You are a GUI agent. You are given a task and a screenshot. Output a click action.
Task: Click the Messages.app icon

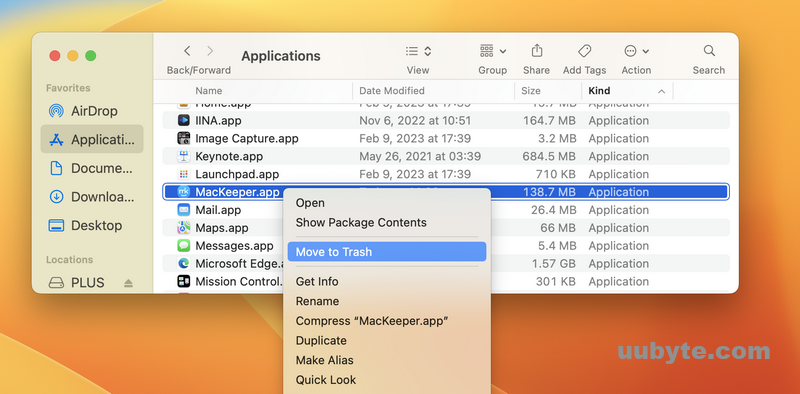coord(184,245)
